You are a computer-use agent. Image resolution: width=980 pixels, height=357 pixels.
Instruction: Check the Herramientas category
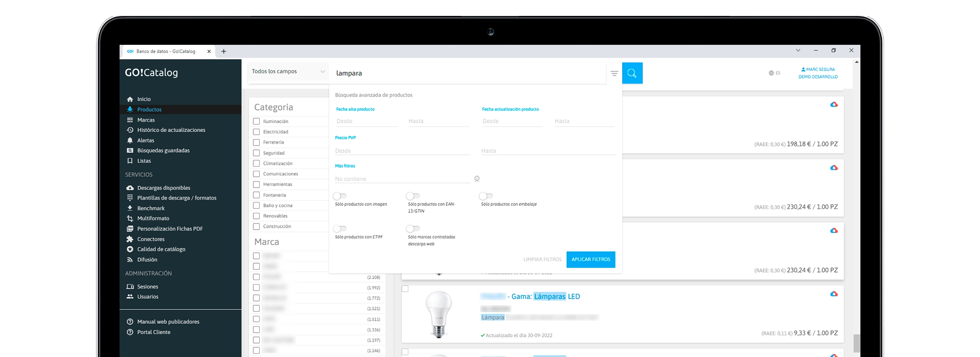[256, 184]
